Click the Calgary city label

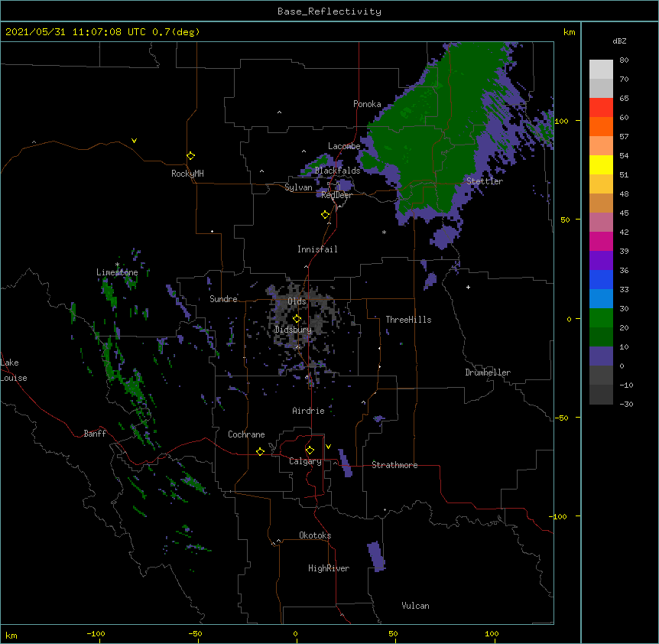point(305,461)
